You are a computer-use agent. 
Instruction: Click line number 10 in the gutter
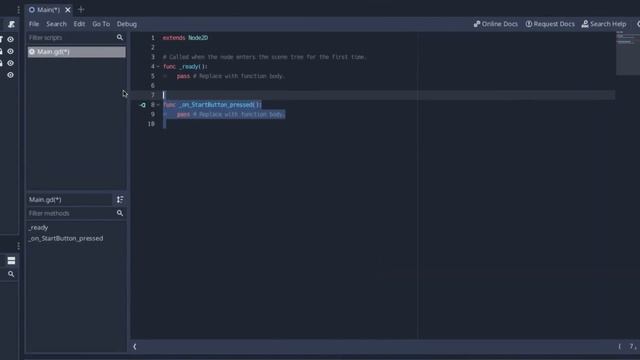coord(151,124)
